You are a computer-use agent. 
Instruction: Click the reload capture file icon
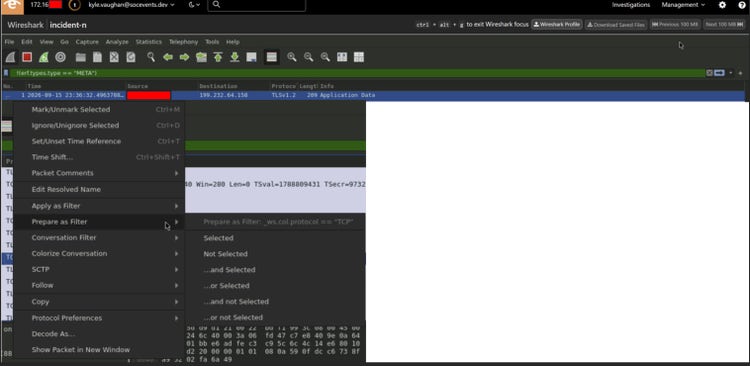click(x=131, y=57)
